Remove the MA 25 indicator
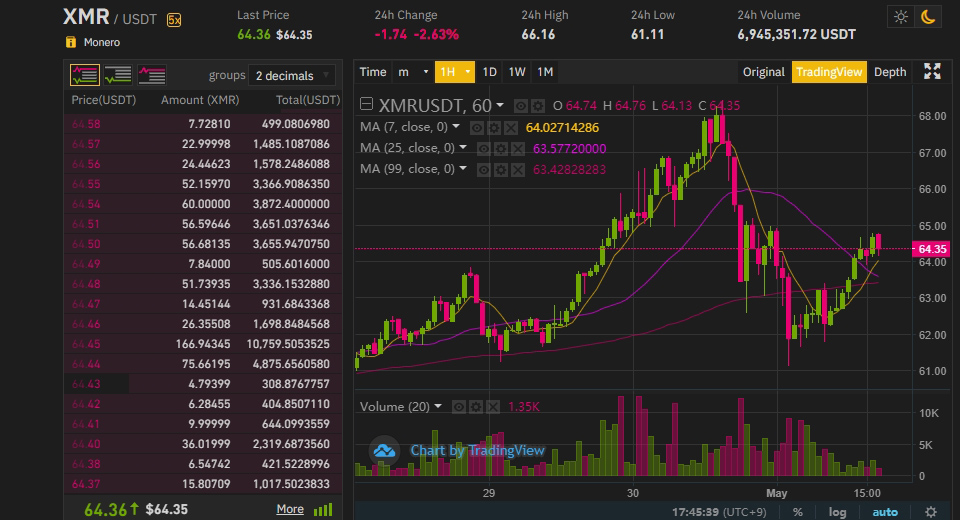Screen dimensions: 960x520 518,149
